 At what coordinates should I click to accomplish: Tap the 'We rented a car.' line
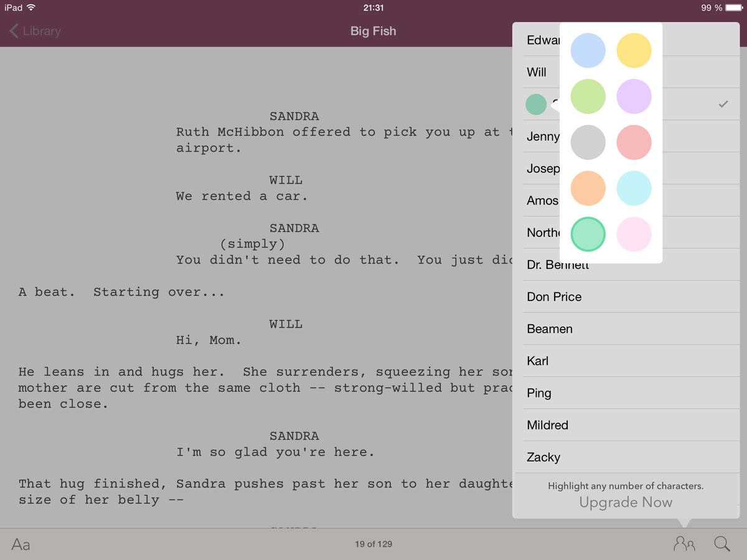[242, 196]
